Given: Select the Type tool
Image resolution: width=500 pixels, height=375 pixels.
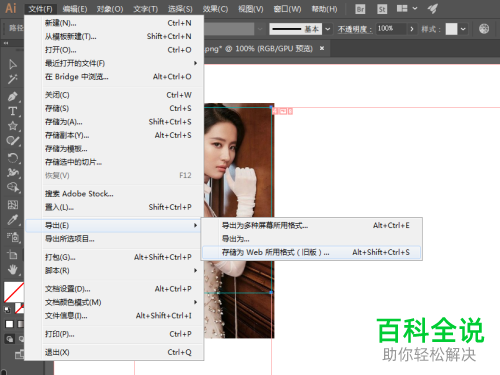Looking at the screenshot, I should tap(13, 111).
